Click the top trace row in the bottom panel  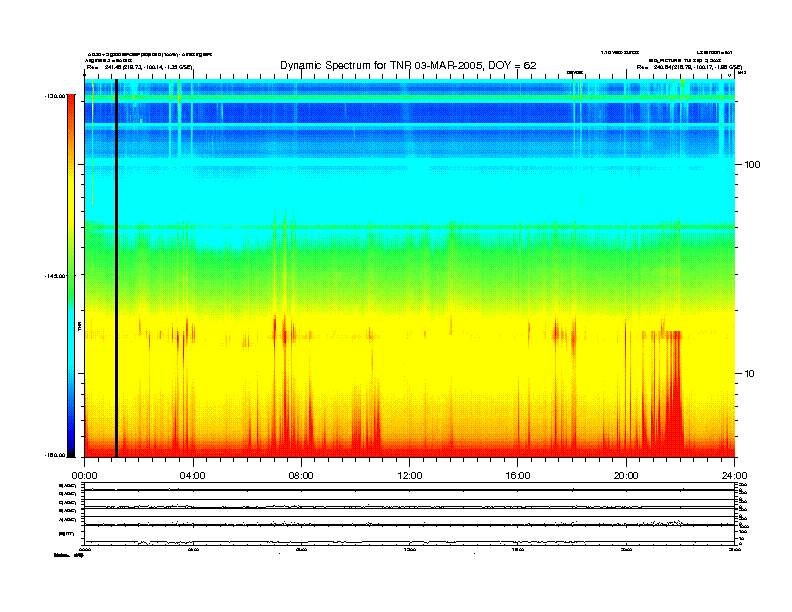click(x=409, y=486)
